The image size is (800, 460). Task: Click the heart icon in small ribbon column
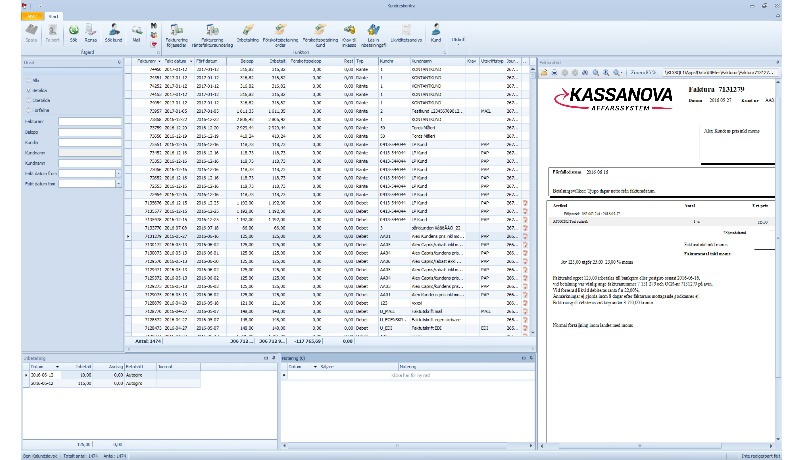click(x=154, y=44)
